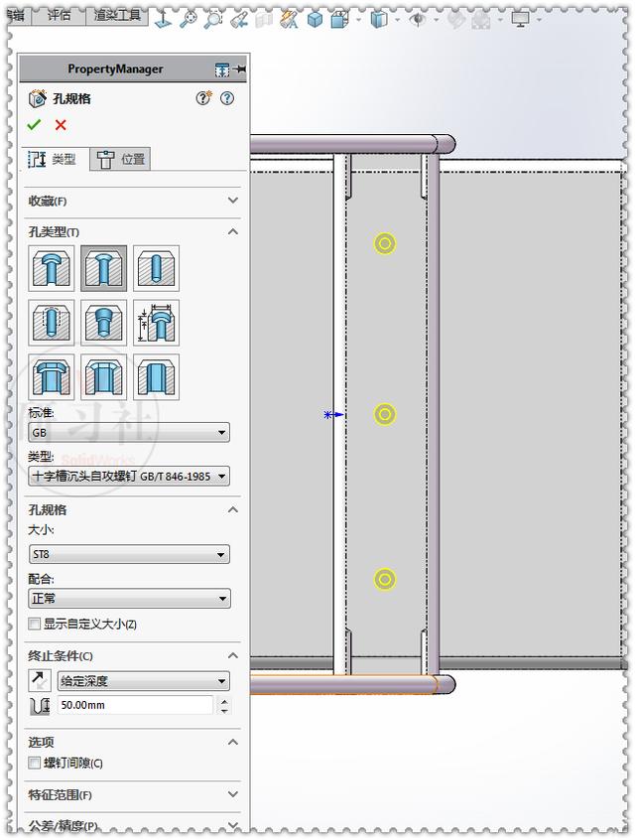This screenshot has width=635, height=840.
Task: Click the Previous View icon in toolbar
Action: coord(239,20)
